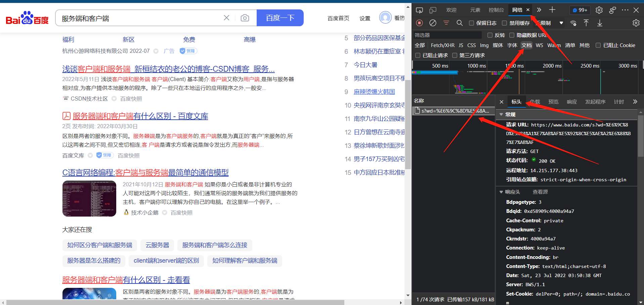Toggle the 第三方请求 checkbox

(455, 55)
